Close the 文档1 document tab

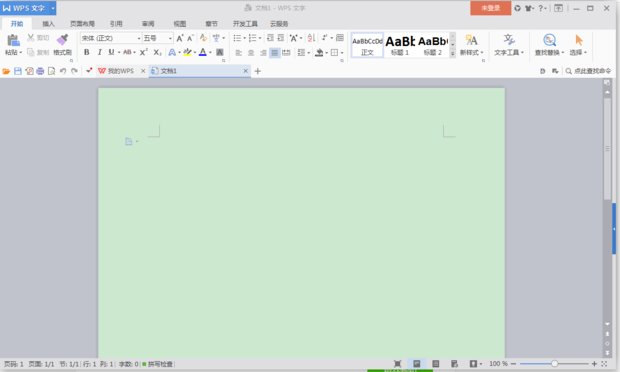(246, 71)
